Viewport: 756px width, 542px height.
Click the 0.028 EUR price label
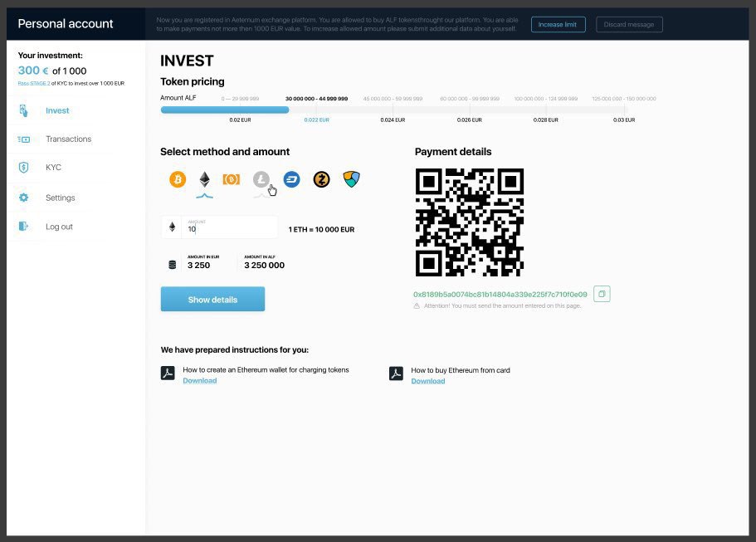(x=546, y=120)
